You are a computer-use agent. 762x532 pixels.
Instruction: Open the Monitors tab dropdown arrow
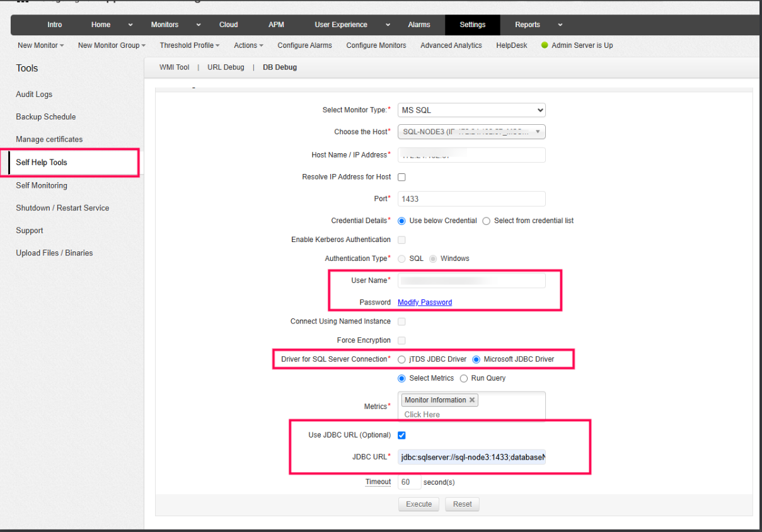click(x=199, y=25)
